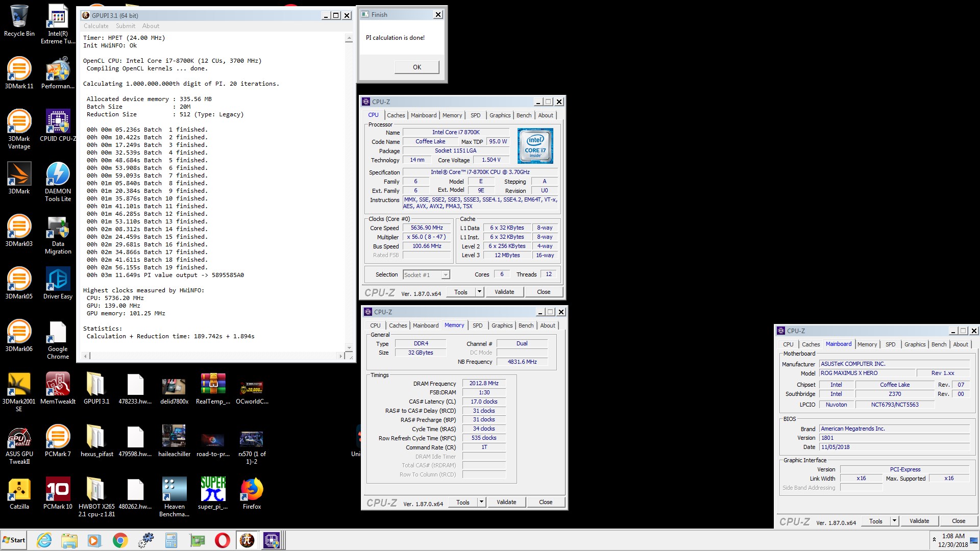Expand Tools dropdown arrow in top CPU-Z

coord(479,292)
